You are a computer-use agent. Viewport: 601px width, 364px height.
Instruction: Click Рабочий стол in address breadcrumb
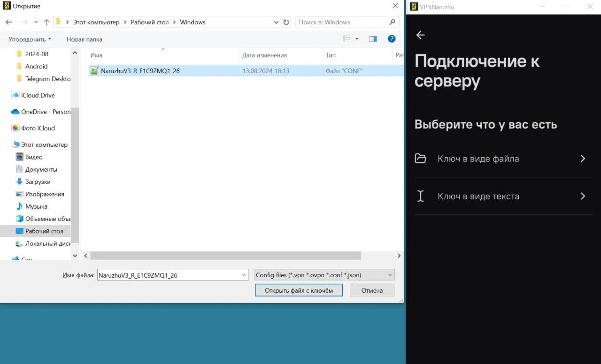[149, 22]
